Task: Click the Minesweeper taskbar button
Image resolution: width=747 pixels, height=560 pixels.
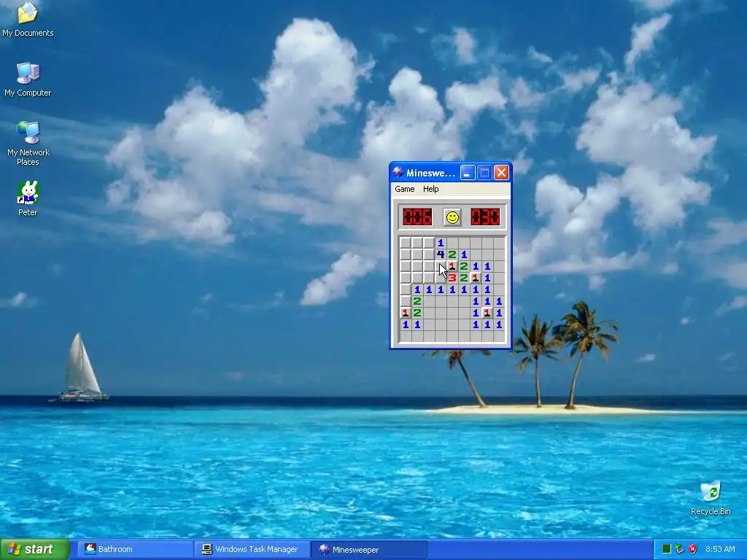Action: pyautogui.click(x=368, y=549)
